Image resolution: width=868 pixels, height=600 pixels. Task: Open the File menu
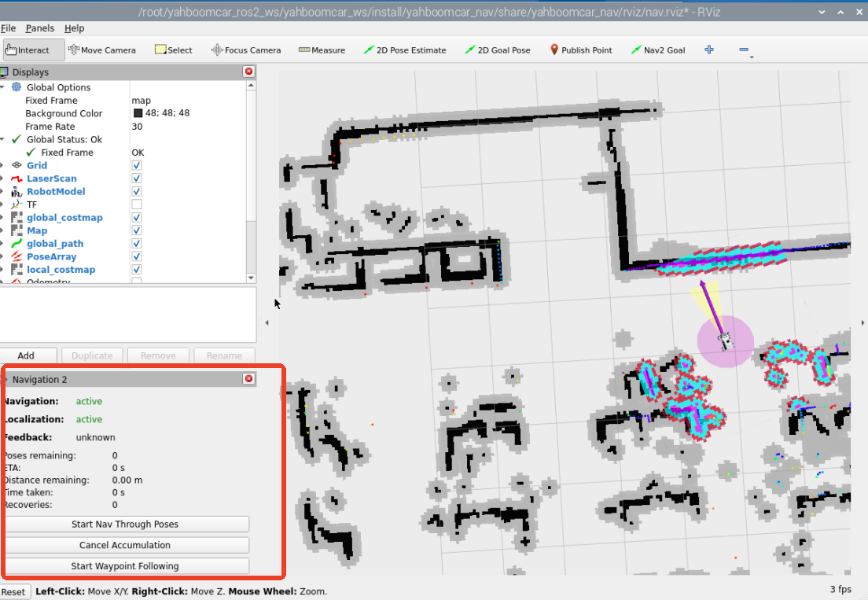point(8,28)
